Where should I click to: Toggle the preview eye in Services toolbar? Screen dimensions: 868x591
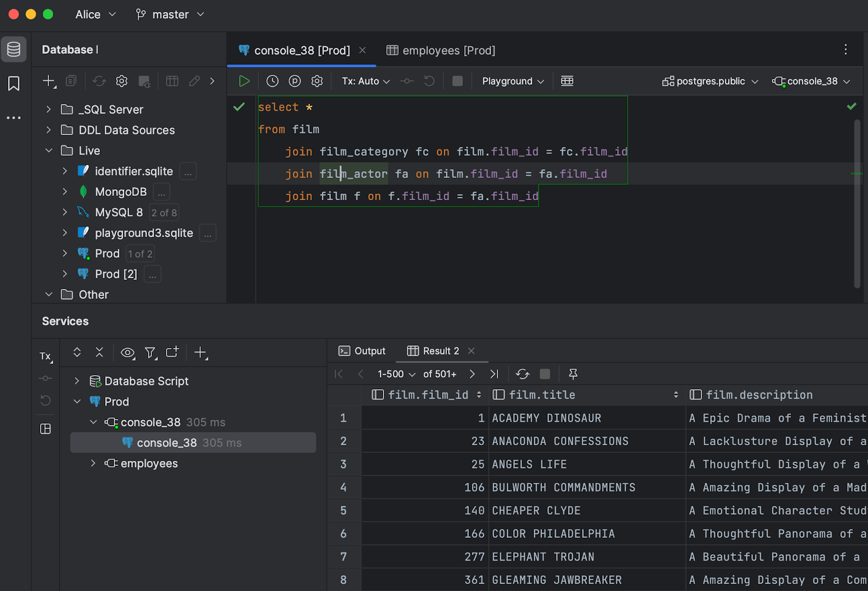click(127, 352)
